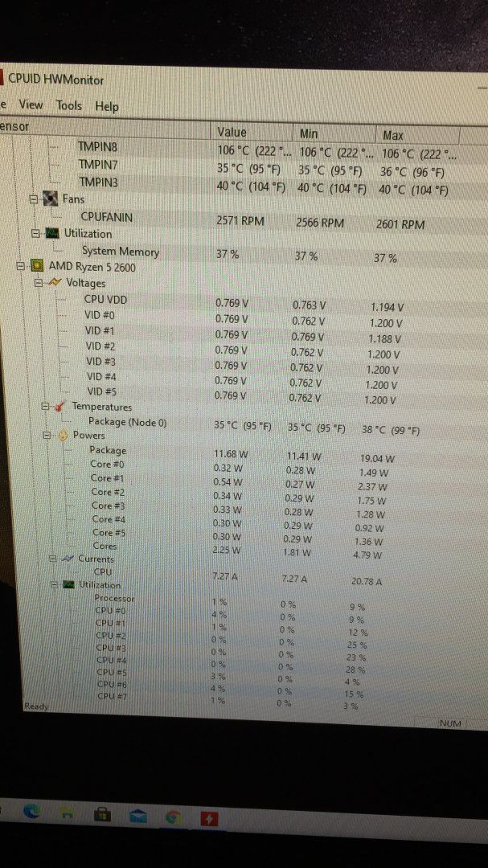Collapse the Currents tree node
The image size is (488, 868).
(52, 559)
